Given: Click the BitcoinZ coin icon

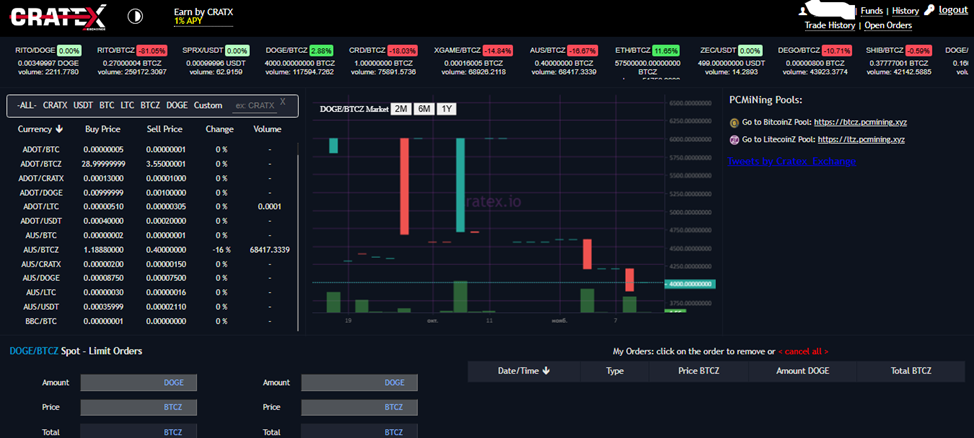Looking at the screenshot, I should 735,122.
